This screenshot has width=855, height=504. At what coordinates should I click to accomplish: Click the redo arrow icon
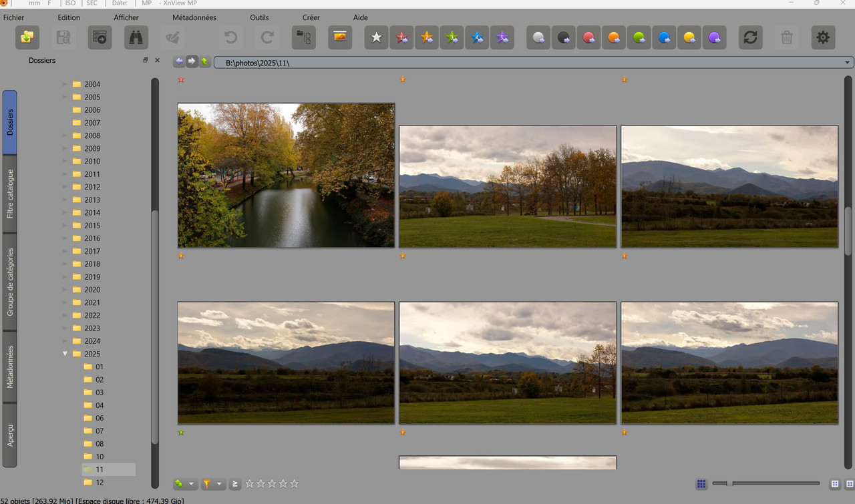(267, 37)
